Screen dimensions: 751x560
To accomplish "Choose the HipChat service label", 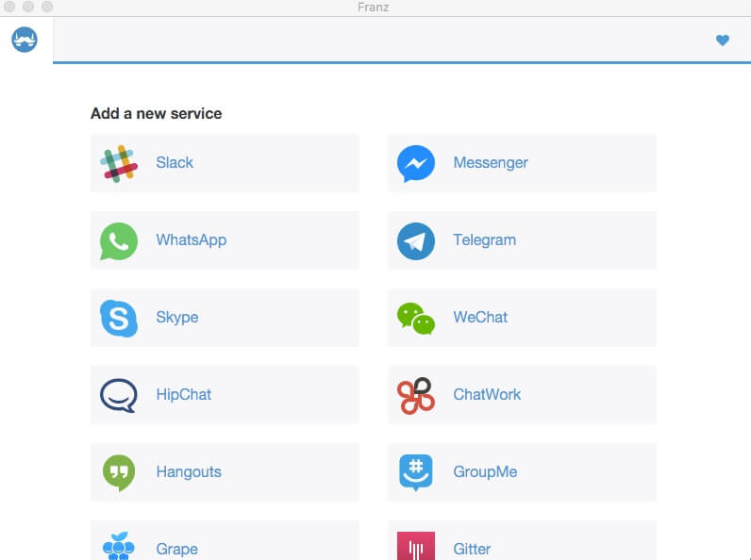I will point(183,395).
